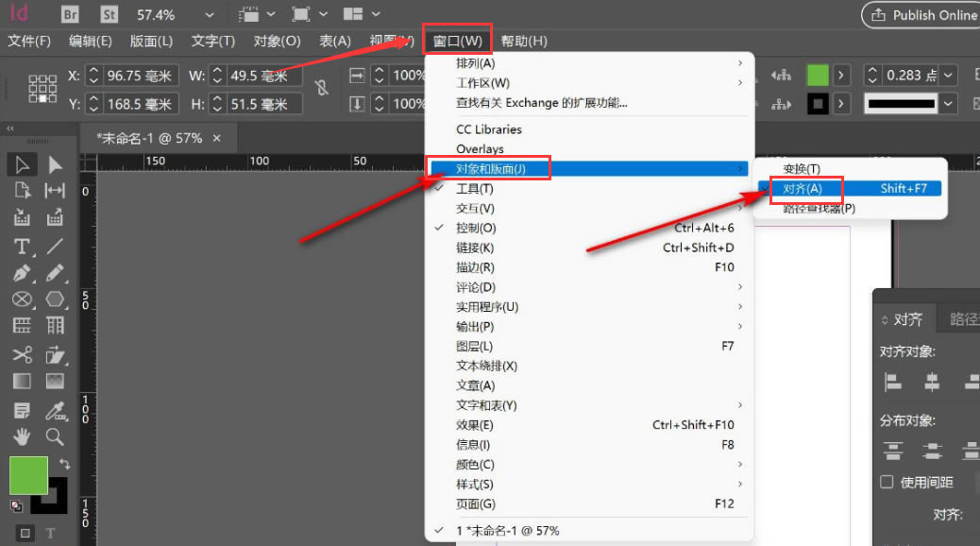Open the 编辑(E) menu
Image resolution: width=980 pixels, height=546 pixels.
[x=90, y=42]
